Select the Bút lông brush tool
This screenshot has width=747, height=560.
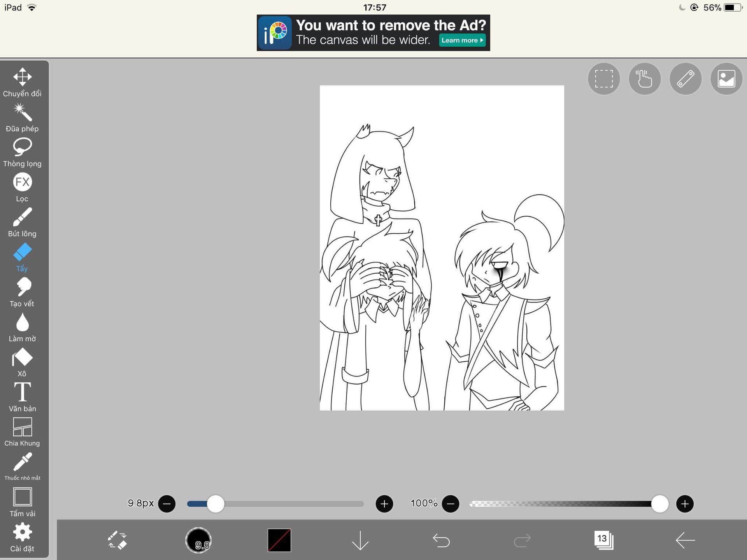click(22, 222)
